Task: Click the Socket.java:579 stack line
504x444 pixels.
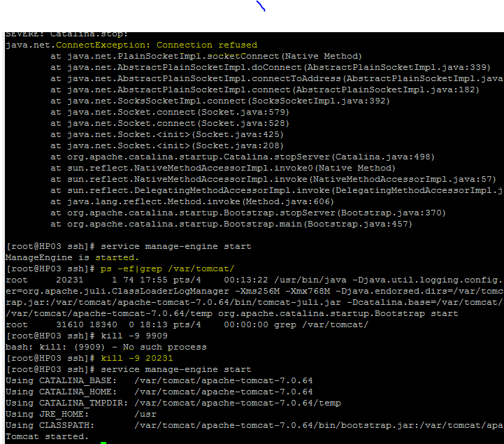Action: (169, 112)
